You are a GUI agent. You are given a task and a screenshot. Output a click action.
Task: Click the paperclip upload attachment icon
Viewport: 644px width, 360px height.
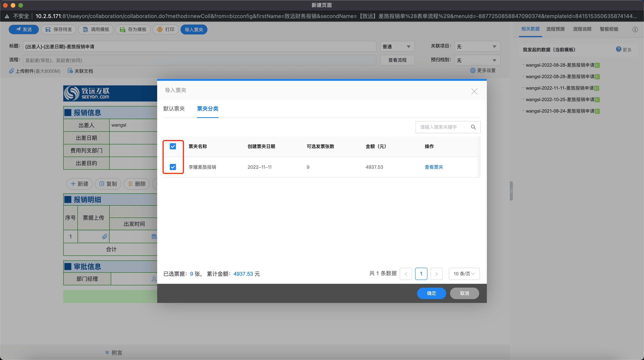(x=11, y=71)
